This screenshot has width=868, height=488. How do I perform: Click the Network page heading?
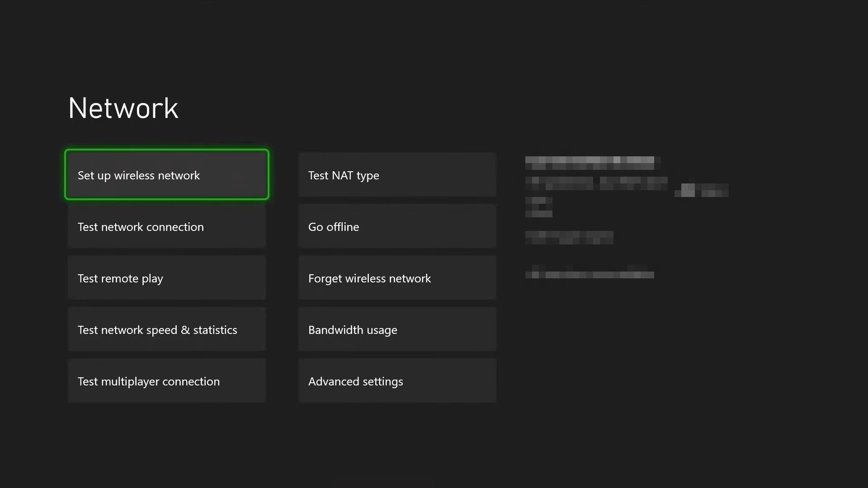point(123,108)
